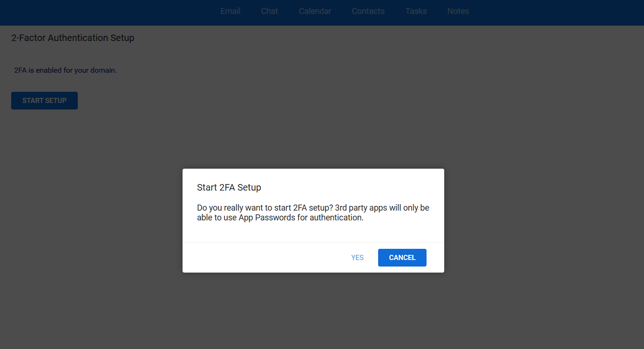Switch to the Notes tab
The width and height of the screenshot is (644, 349).
point(458,11)
